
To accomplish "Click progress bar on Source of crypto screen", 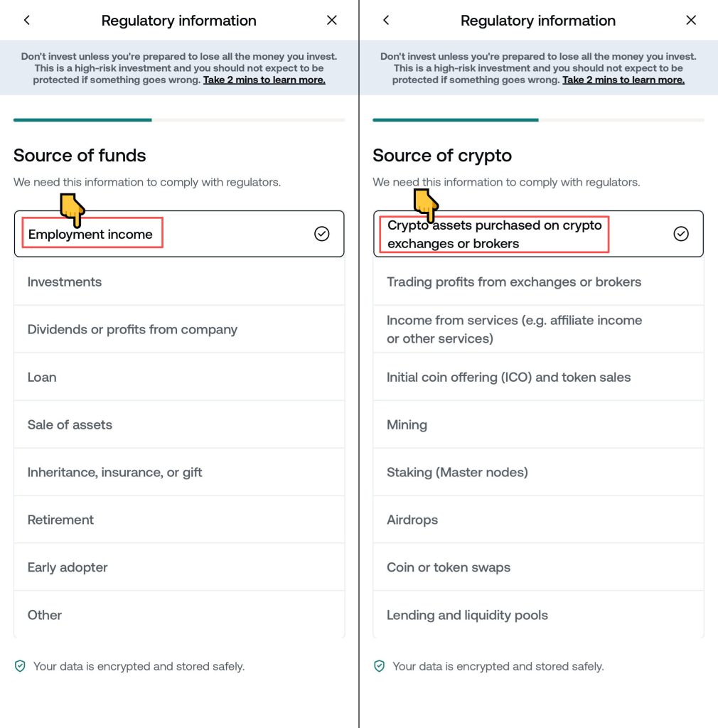I will coord(538,120).
